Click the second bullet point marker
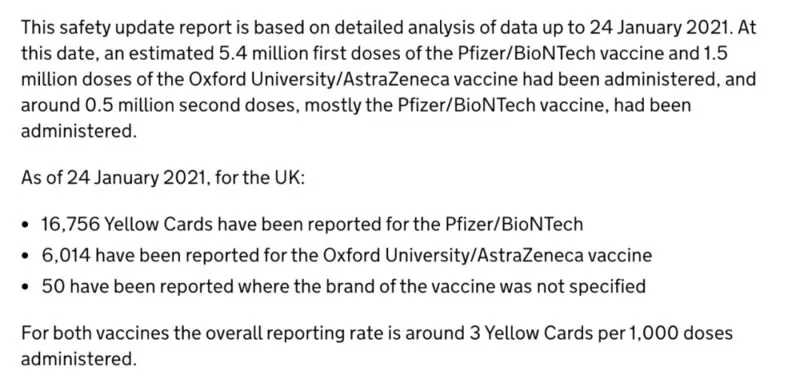The image size is (800, 382). coord(26,256)
